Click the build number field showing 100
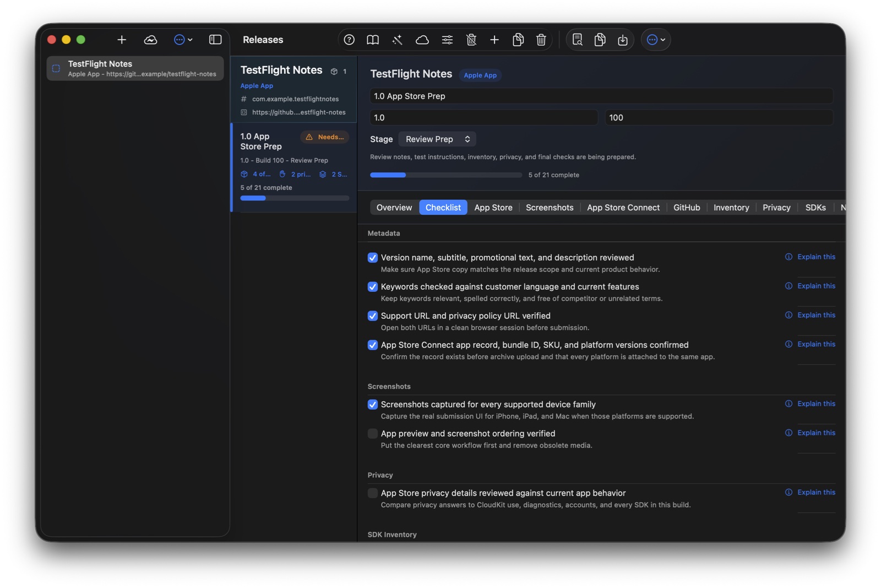 coord(719,118)
